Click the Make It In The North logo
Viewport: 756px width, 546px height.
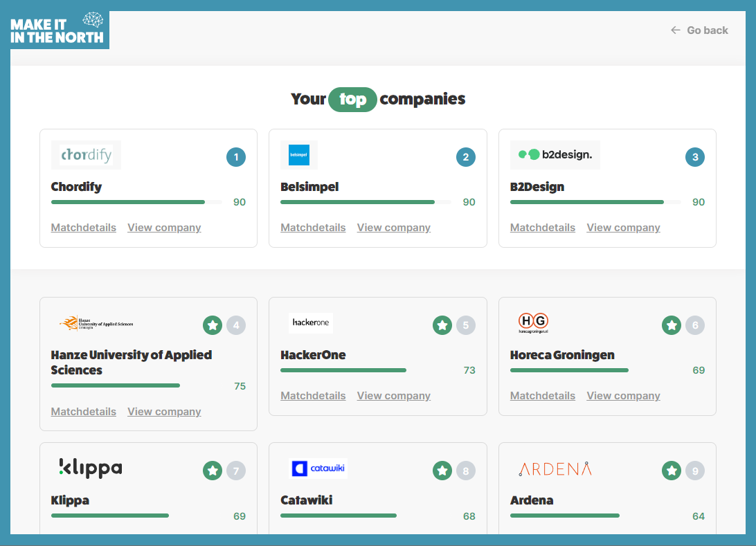pyautogui.click(x=60, y=29)
